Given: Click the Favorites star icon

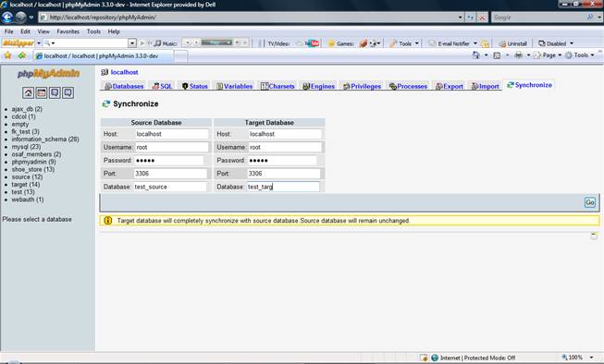Looking at the screenshot, I should click(7, 55).
